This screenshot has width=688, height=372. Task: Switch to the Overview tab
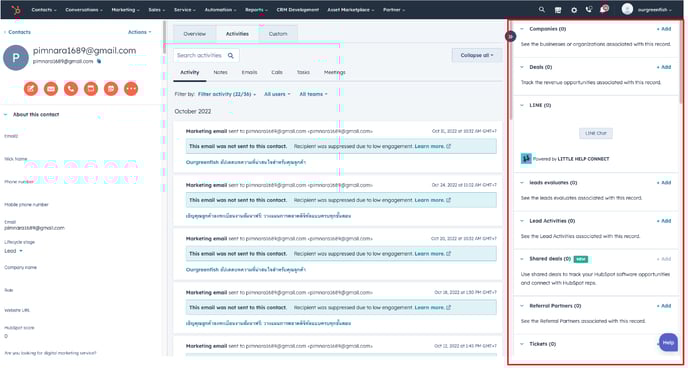(194, 34)
